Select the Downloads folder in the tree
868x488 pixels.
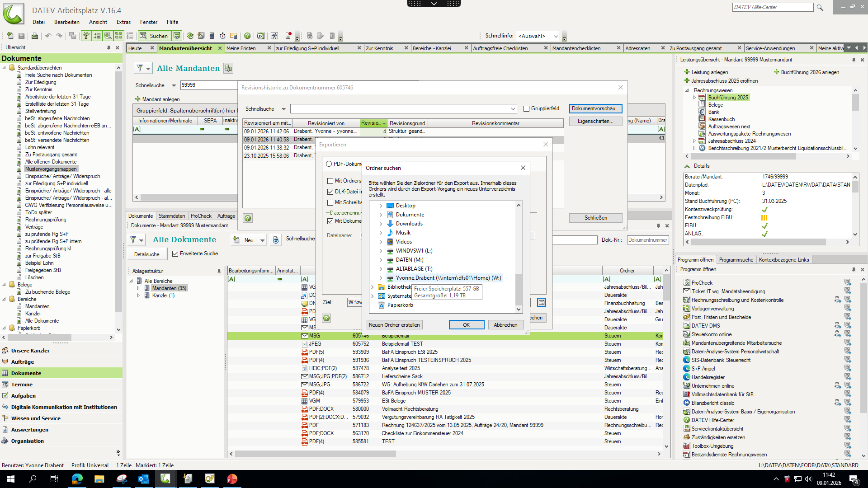[409, 224]
